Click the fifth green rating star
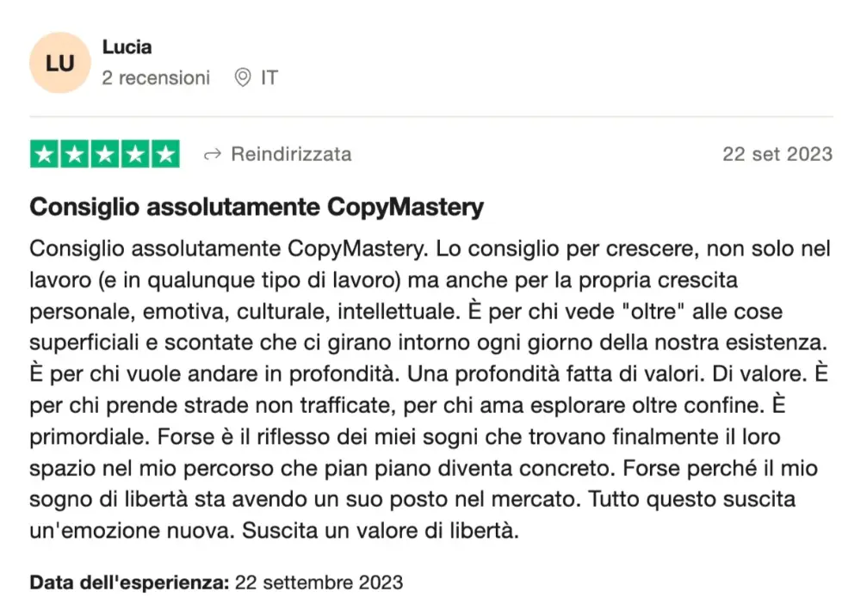 [165, 154]
